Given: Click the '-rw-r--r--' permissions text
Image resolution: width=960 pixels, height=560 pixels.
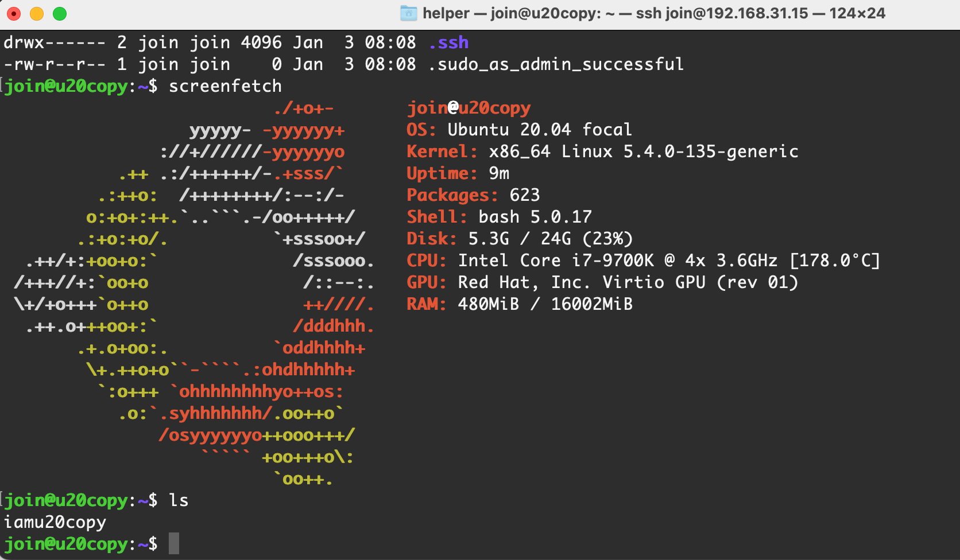Looking at the screenshot, I should coord(55,64).
